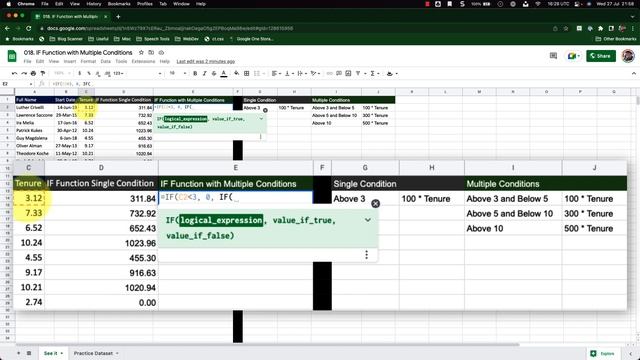Screen dimensions: 640x360
Task: Select the cell Luther Crivelli
Action: tap(34, 107)
